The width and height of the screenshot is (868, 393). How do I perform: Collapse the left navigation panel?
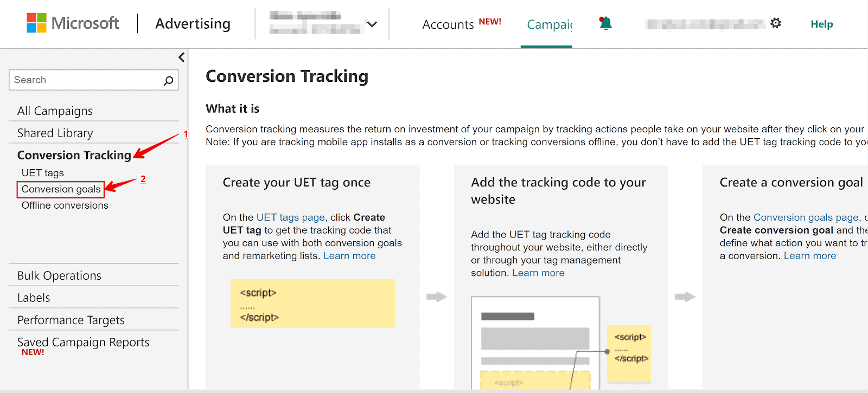[x=181, y=57]
